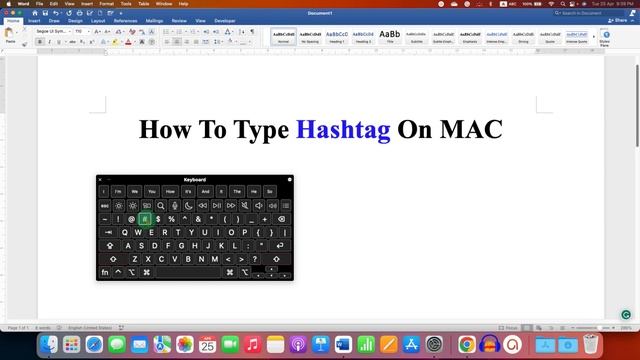Viewport: 640px width, 360px height.
Task: Toggle Underline formatting in the ribbon
Action: click(x=59, y=42)
